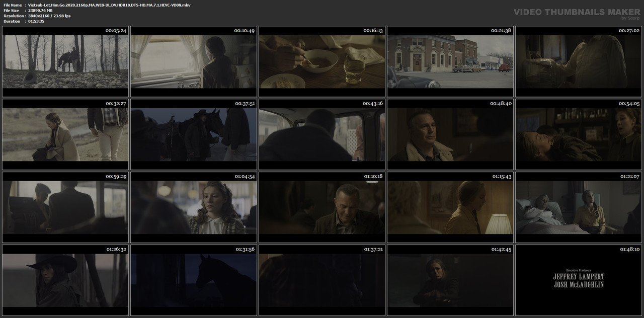Choose the frame at 01:31:56

tap(194, 280)
